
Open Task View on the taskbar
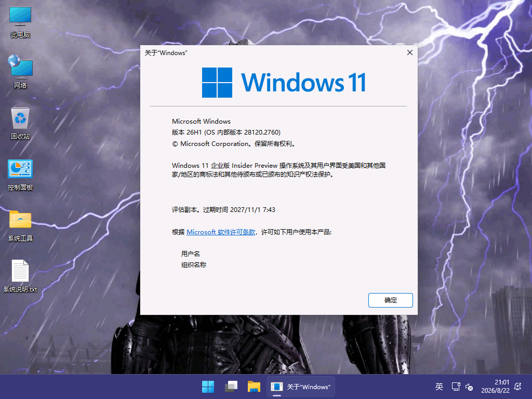click(231, 387)
